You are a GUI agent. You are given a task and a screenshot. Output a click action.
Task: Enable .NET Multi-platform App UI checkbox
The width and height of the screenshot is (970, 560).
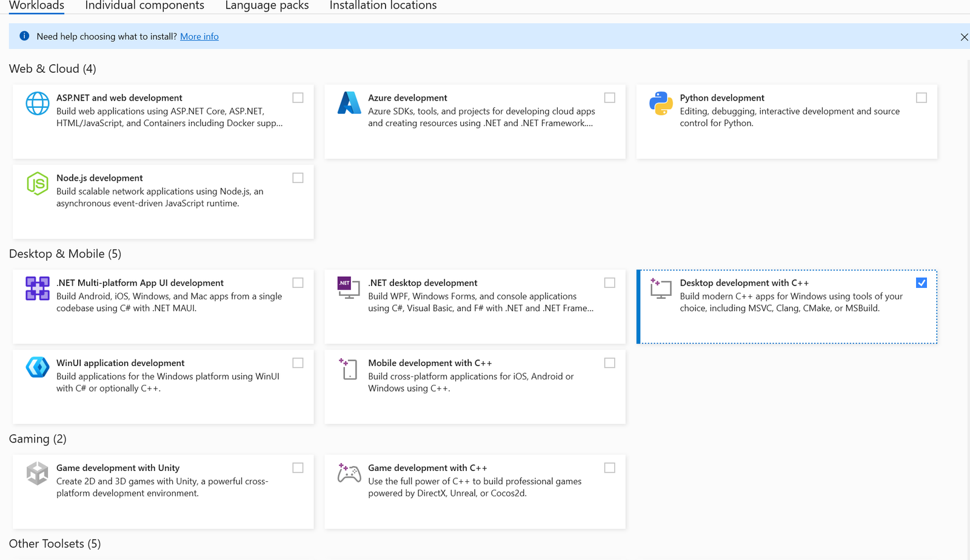pyautogui.click(x=298, y=282)
